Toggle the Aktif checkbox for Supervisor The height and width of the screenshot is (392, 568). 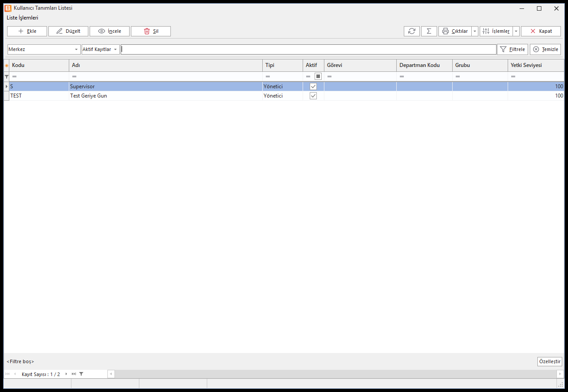[313, 86]
